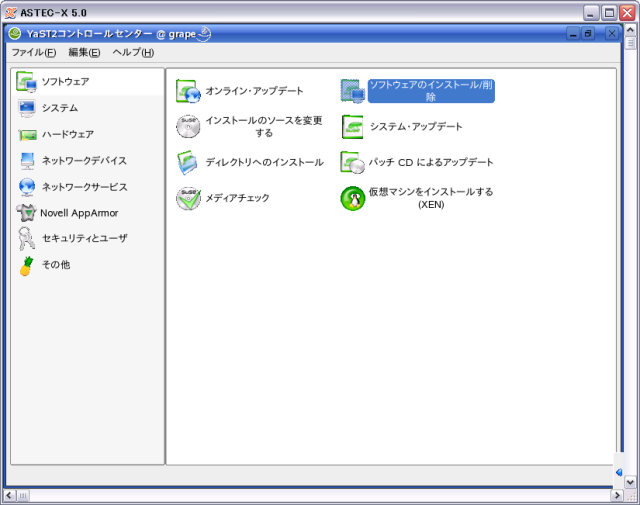This screenshot has height=505, width=640.
Task: Open the オンライン・アップデート module icon
Action: (188, 91)
